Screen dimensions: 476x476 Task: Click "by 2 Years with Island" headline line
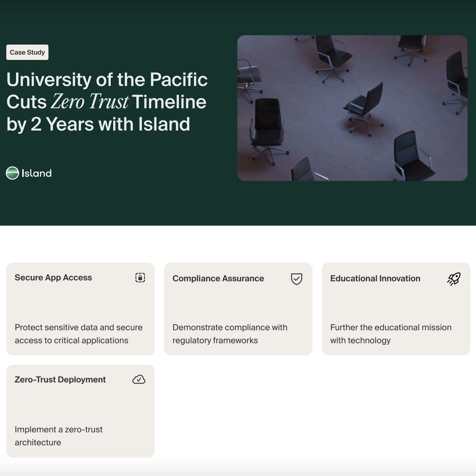tap(98, 124)
